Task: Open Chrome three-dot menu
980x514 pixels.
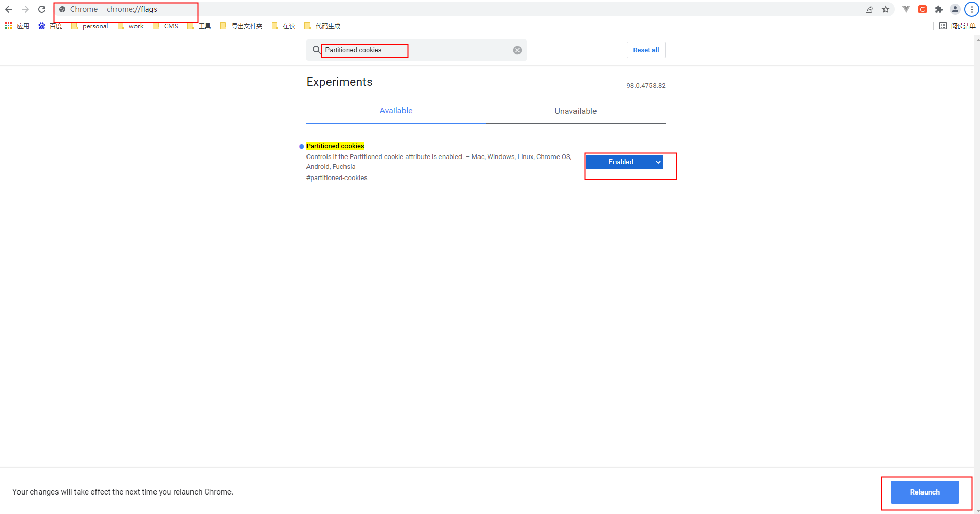Action: [972, 9]
